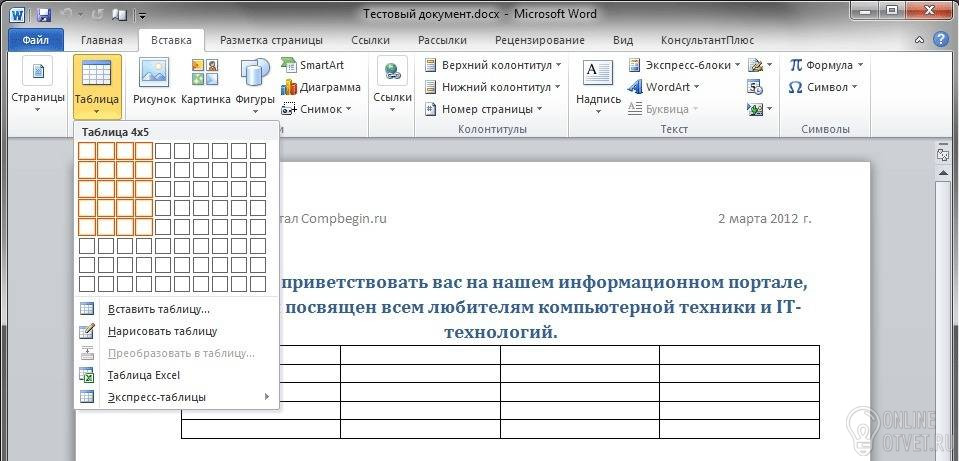Viewport: 959px width, 461px height.
Task: Open the Customize Quick Access Toolbar arrow
Action: click(142, 14)
